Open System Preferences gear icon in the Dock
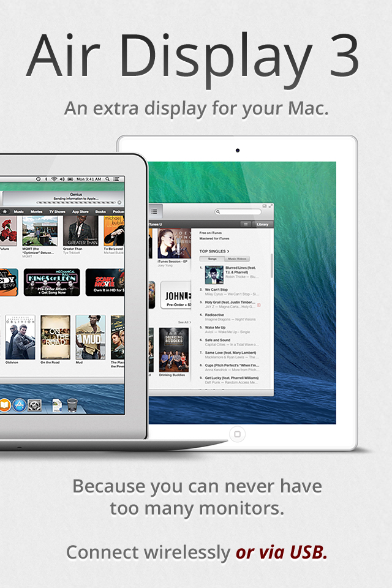 pyautogui.click(x=34, y=405)
